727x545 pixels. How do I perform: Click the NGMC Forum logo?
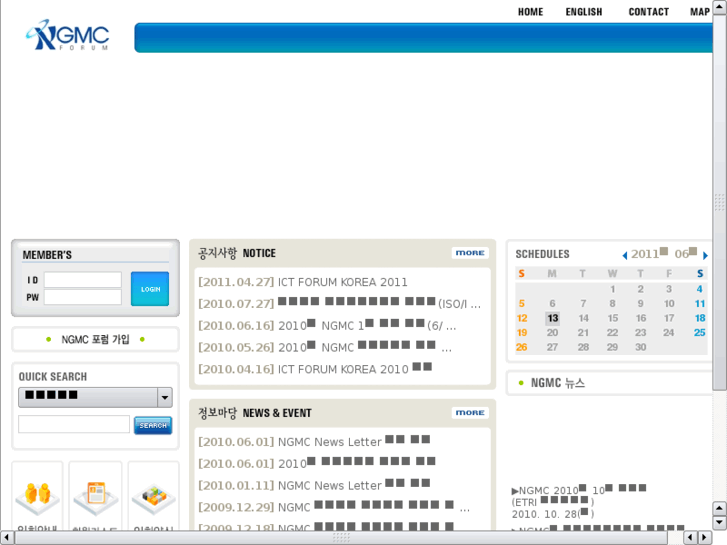(x=68, y=35)
